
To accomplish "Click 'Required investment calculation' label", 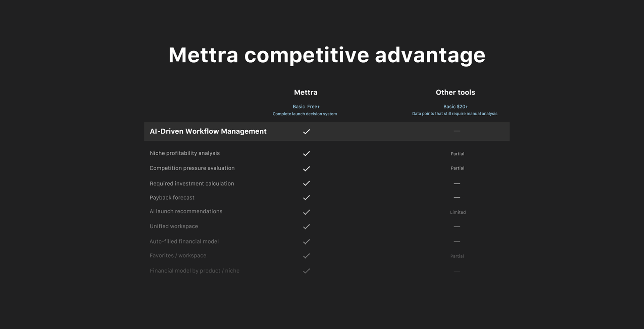I will [192, 184].
